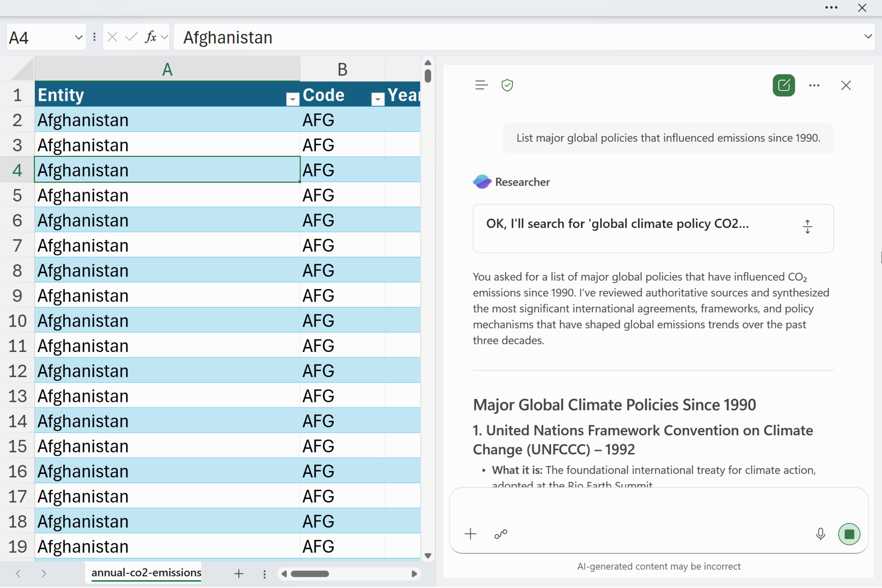The width and height of the screenshot is (882, 588).
Task: Open the Copilot pane more options ellipsis
Action: pyautogui.click(x=814, y=85)
